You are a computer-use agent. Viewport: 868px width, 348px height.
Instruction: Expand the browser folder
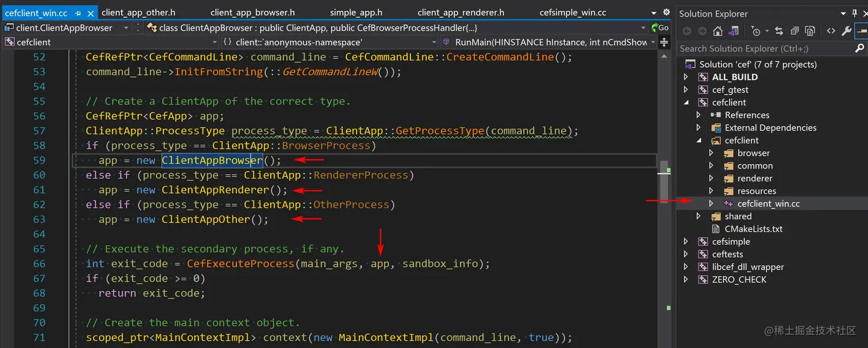711,153
